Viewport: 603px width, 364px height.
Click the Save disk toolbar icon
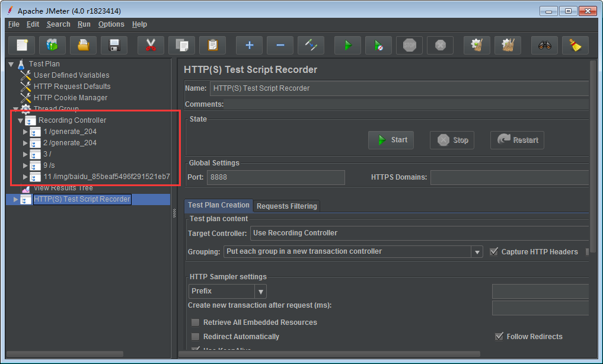114,45
